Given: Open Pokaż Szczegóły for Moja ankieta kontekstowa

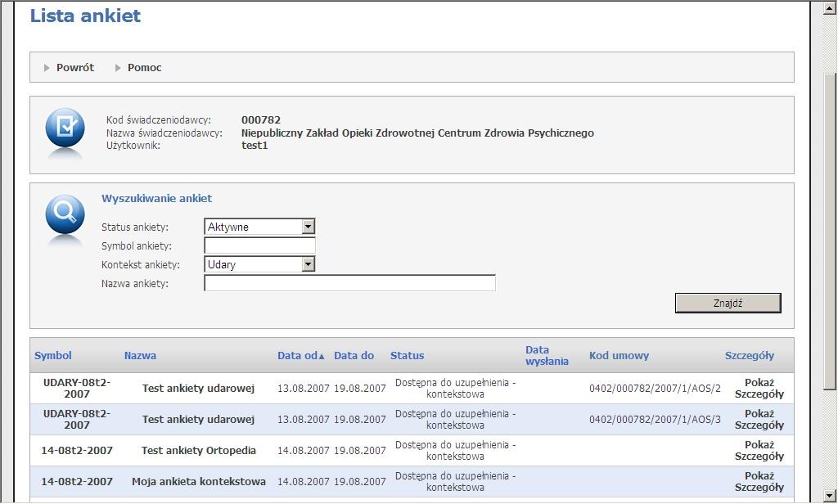Looking at the screenshot, I should point(759,482).
